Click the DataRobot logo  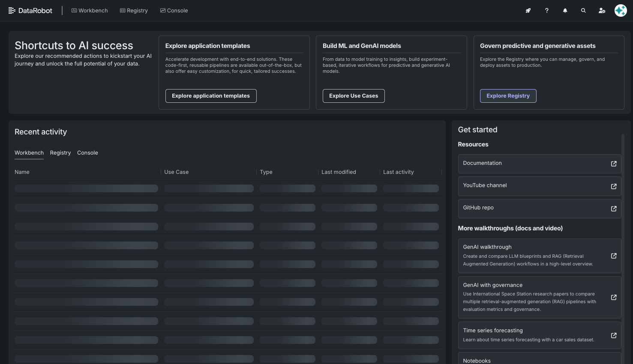click(30, 11)
